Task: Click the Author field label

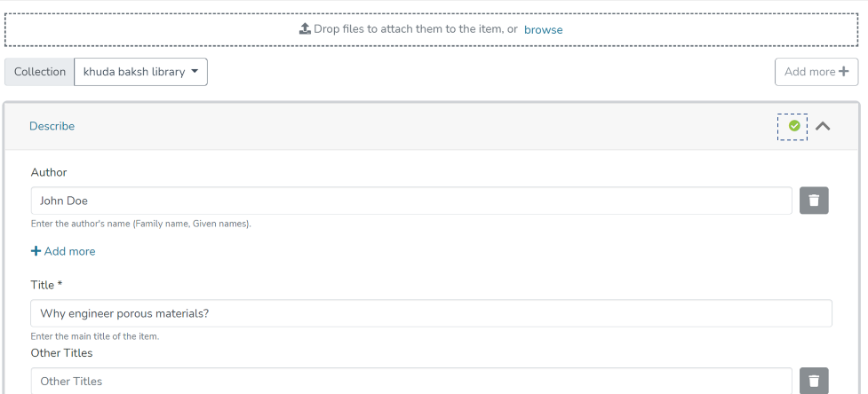Action: click(x=49, y=172)
